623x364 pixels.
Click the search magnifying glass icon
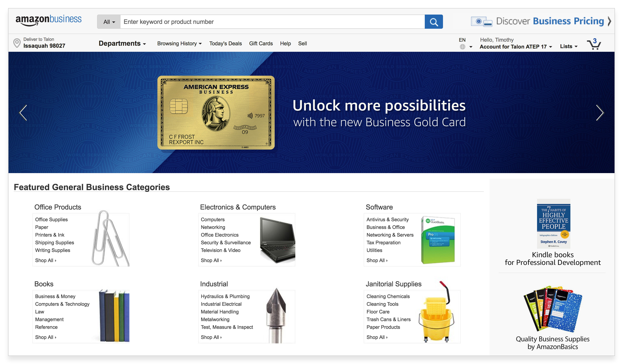434,21
